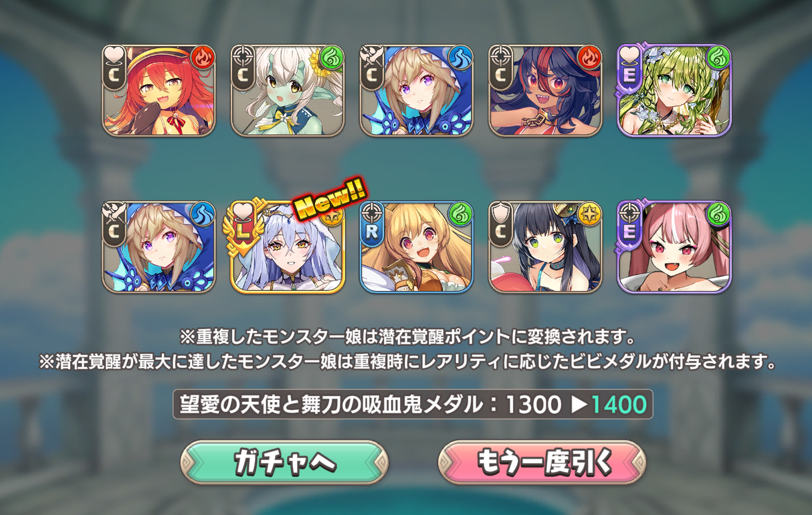Screen dimensions: 812x515
Task: Open the black-haired light-element C-rank card
Action: (x=545, y=247)
